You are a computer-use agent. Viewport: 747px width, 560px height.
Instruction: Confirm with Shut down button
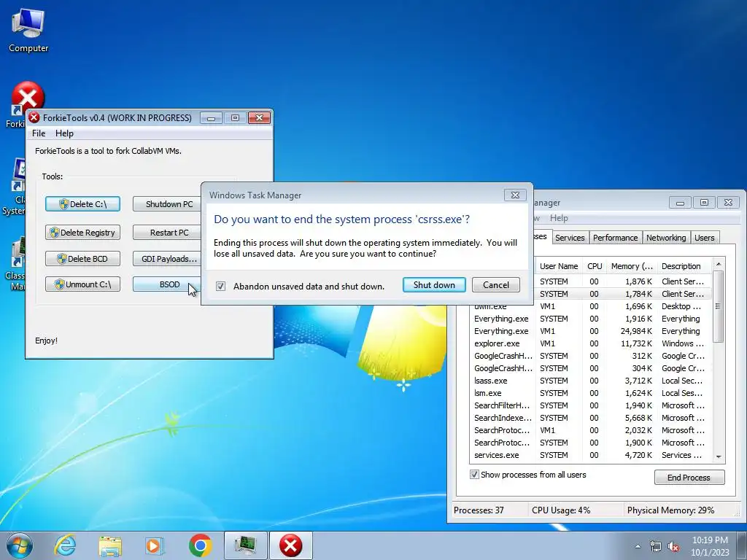(x=434, y=285)
